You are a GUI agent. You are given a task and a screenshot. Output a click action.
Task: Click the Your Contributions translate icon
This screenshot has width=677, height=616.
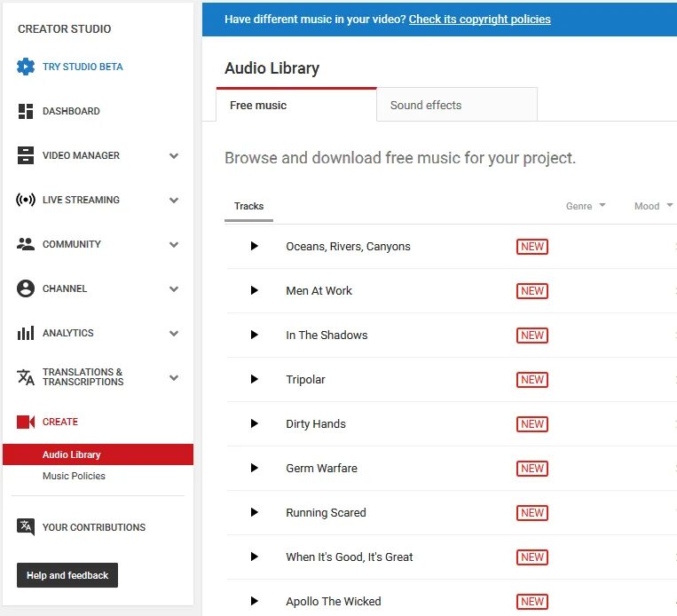[x=26, y=527]
